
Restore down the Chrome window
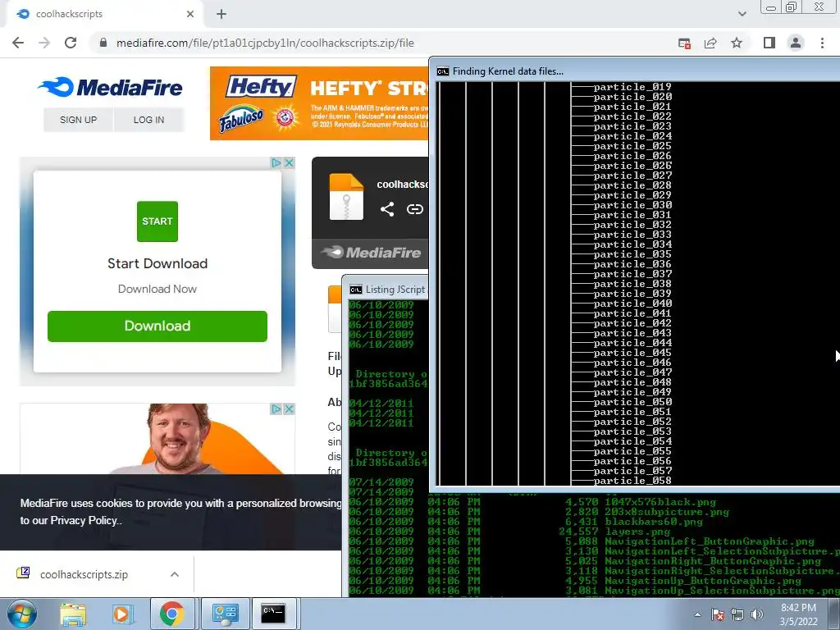tap(792, 7)
